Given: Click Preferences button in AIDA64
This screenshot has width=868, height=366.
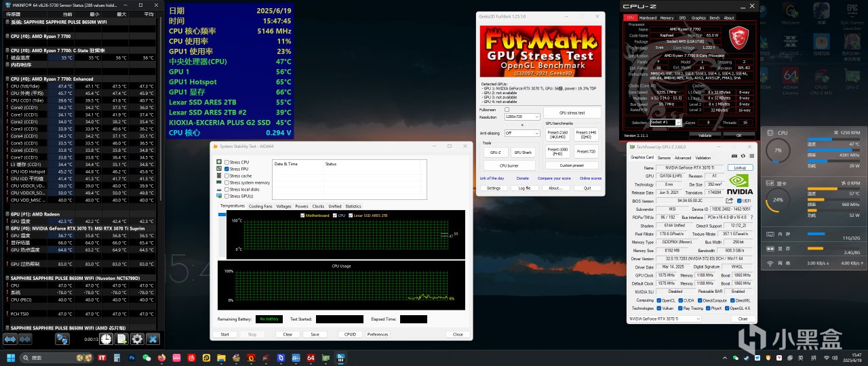Looking at the screenshot, I should point(378,334).
